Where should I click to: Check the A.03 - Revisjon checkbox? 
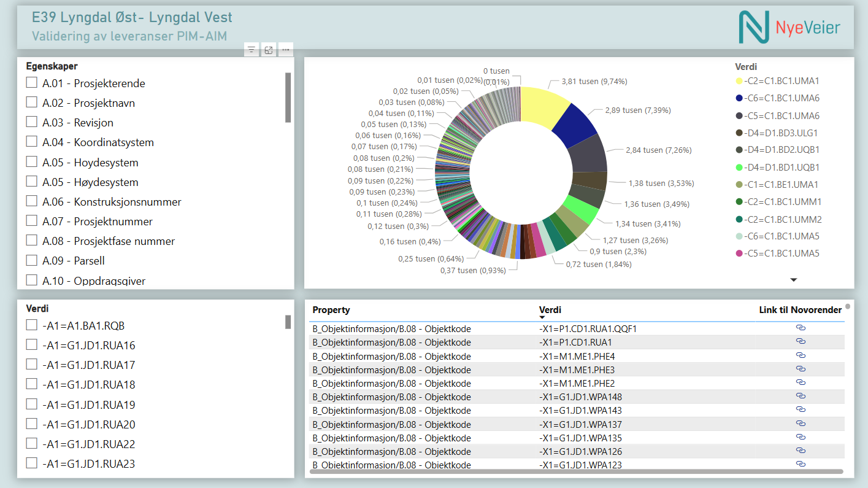pyautogui.click(x=32, y=122)
